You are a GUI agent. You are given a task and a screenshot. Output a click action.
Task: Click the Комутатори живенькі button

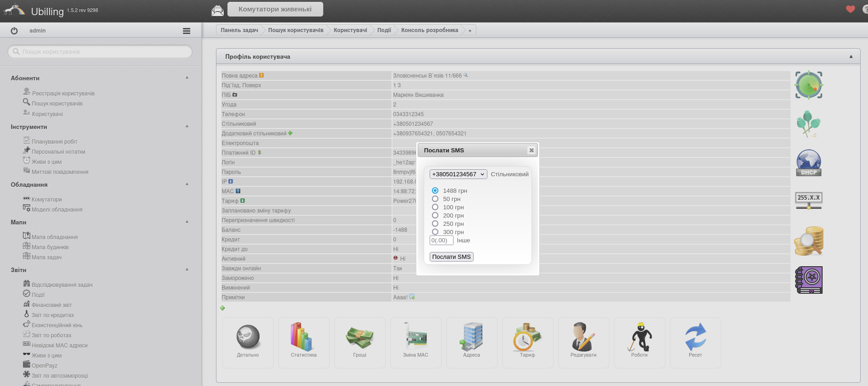tap(275, 9)
